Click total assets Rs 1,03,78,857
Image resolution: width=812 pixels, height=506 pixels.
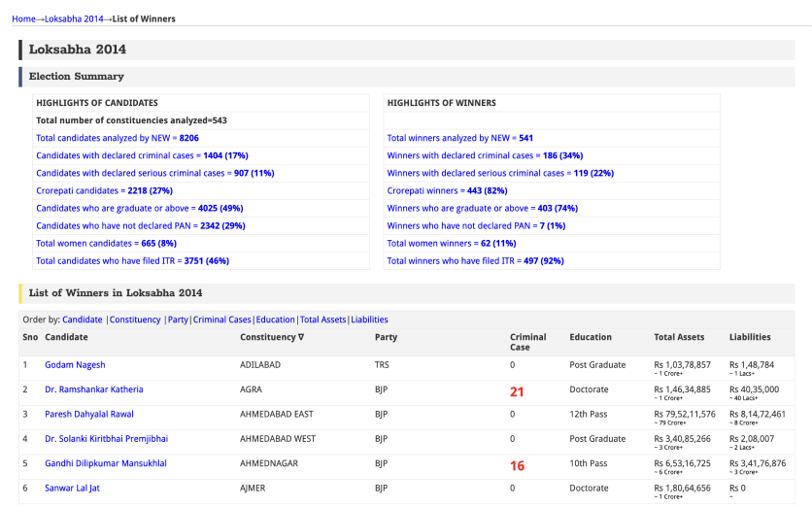(x=682, y=364)
